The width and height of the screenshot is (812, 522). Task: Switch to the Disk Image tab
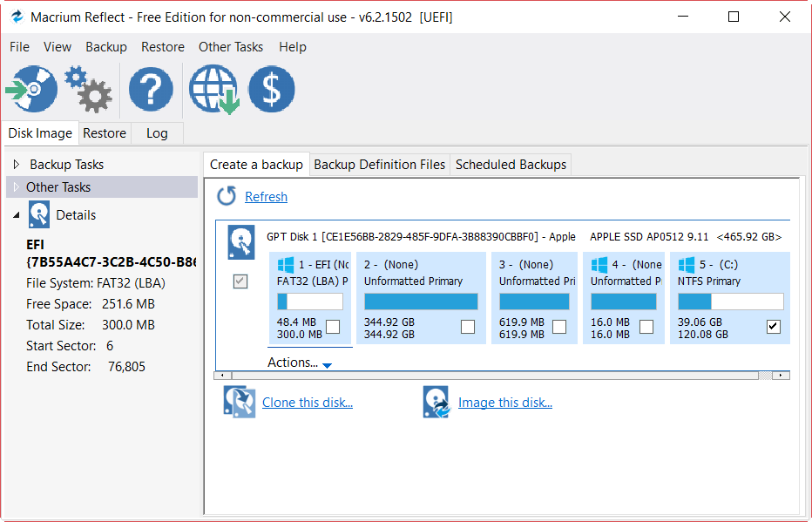pyautogui.click(x=40, y=133)
